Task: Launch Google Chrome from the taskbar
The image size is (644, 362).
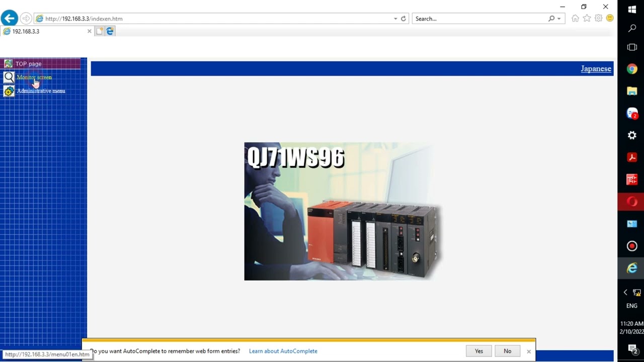Action: click(x=632, y=69)
